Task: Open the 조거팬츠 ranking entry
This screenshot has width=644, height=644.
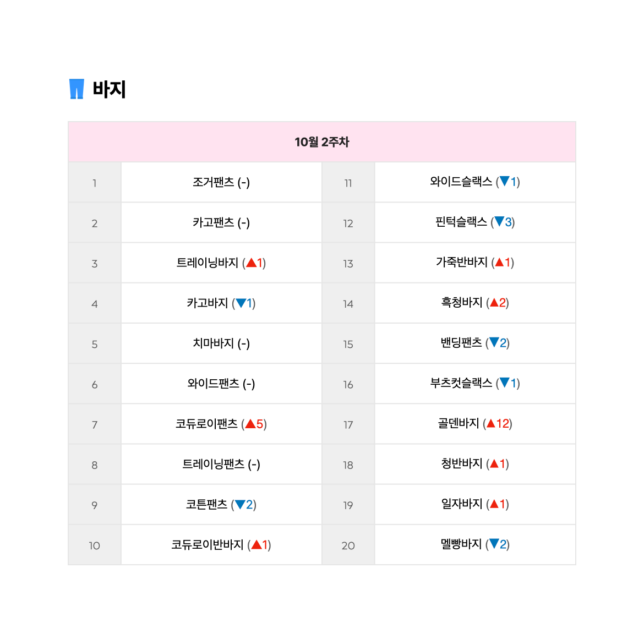Action: (x=221, y=182)
